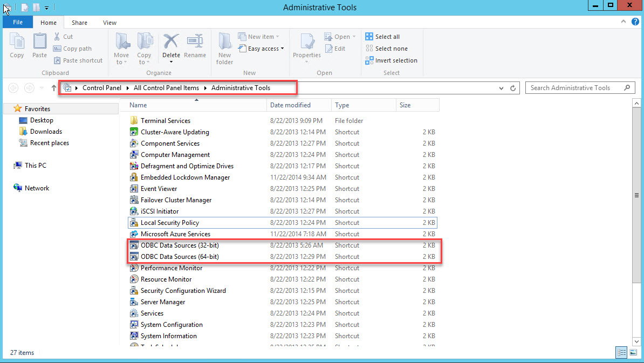Image resolution: width=644 pixels, height=363 pixels.
Task: Open the New item dropdown
Action: click(259, 37)
